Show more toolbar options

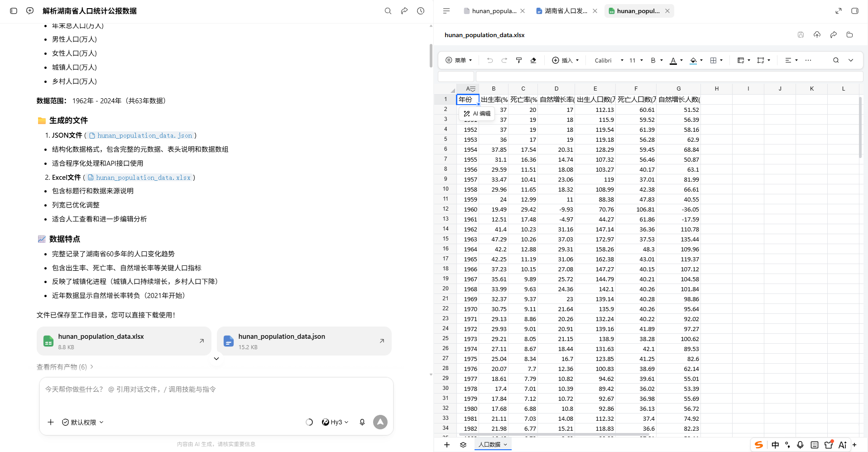[x=808, y=60]
